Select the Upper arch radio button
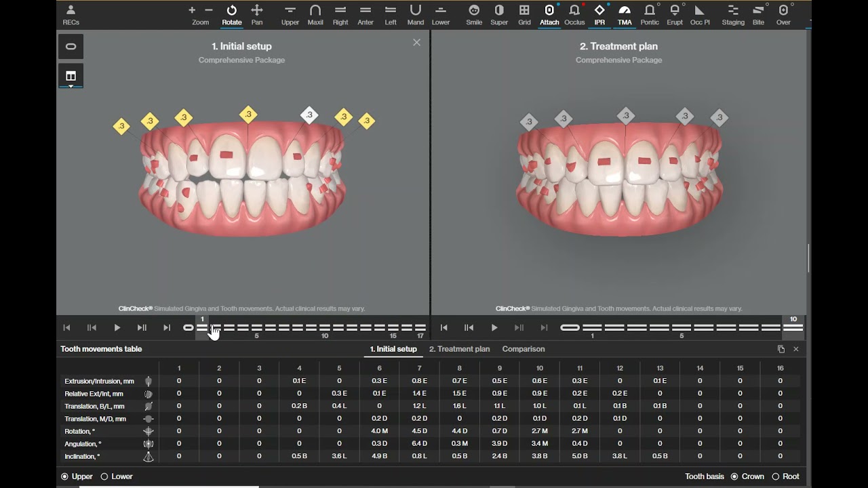 pyautogui.click(x=65, y=476)
